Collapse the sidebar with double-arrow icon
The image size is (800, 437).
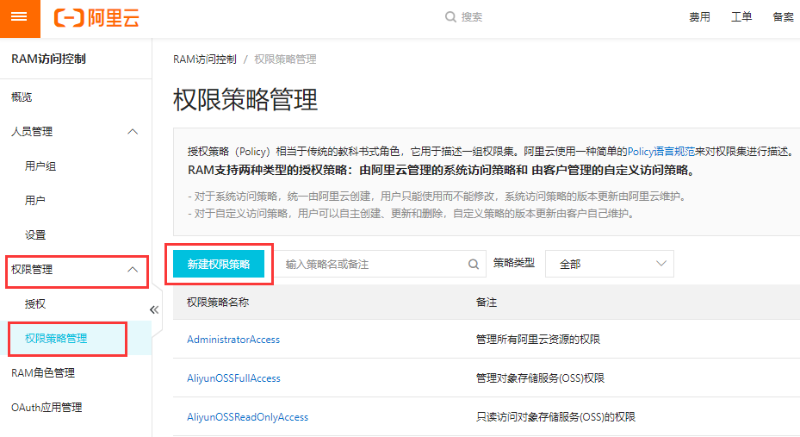pyautogui.click(x=154, y=310)
